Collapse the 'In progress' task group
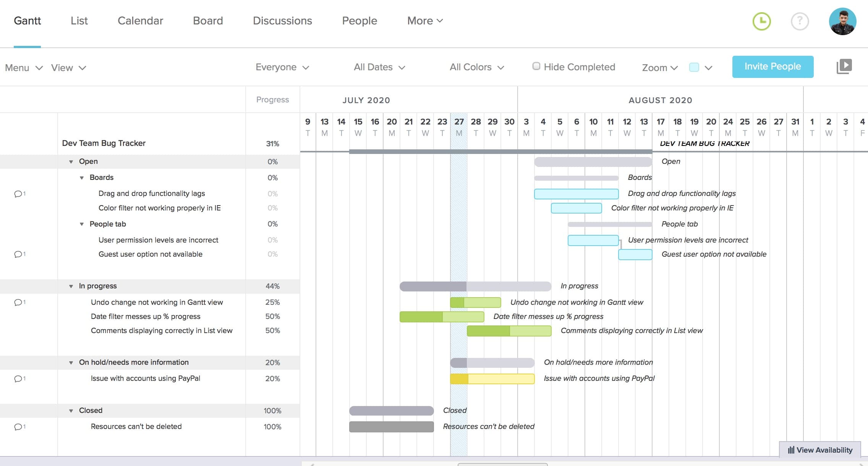 click(x=71, y=286)
